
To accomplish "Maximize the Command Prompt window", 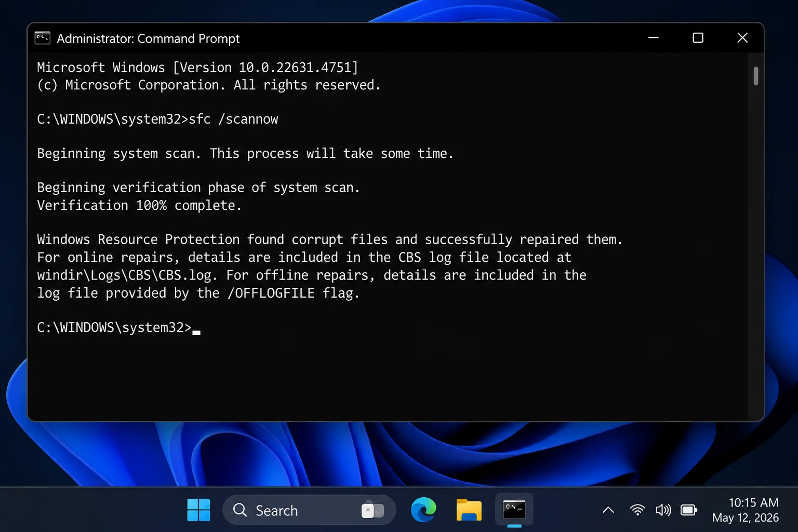I will click(x=698, y=38).
